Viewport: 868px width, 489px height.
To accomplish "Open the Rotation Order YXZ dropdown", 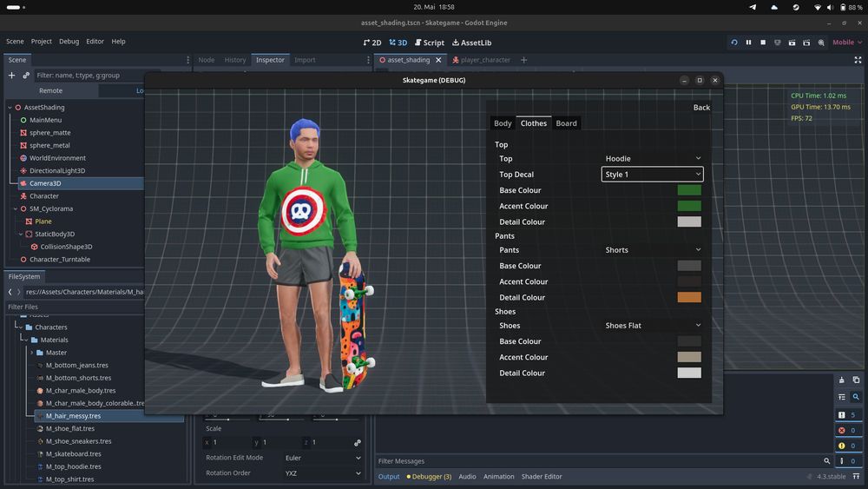I will tap(322, 473).
